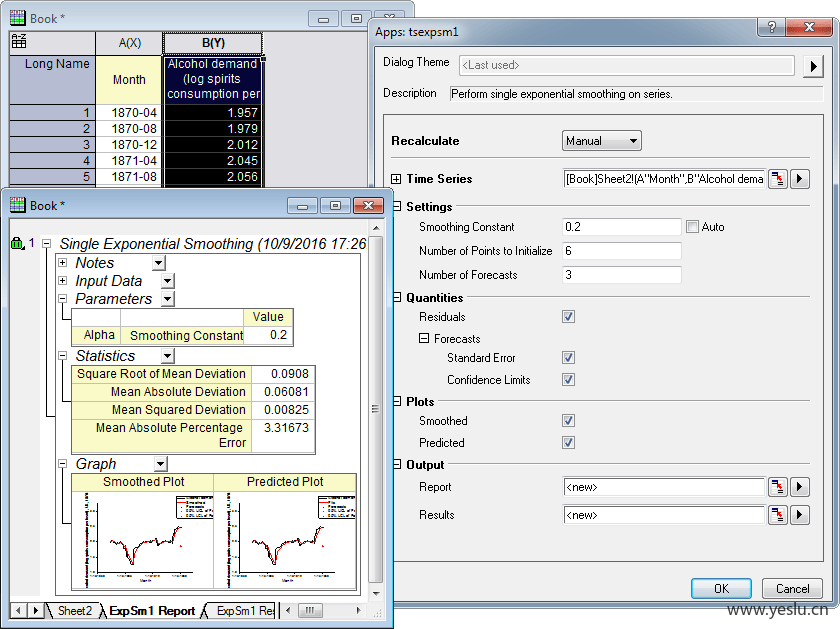The width and height of the screenshot is (840, 629).
Task: Click OK to run smoothing
Action: pyautogui.click(x=721, y=589)
